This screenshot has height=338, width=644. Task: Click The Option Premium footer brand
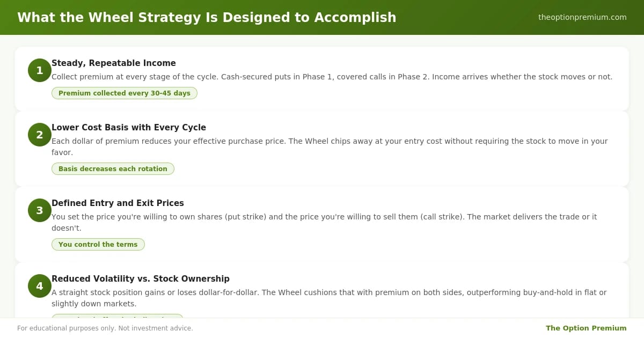[x=586, y=328]
